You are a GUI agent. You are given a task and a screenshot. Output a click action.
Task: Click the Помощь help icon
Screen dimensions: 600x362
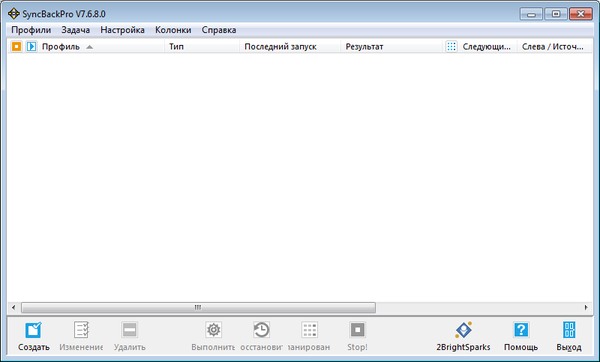pos(521,330)
